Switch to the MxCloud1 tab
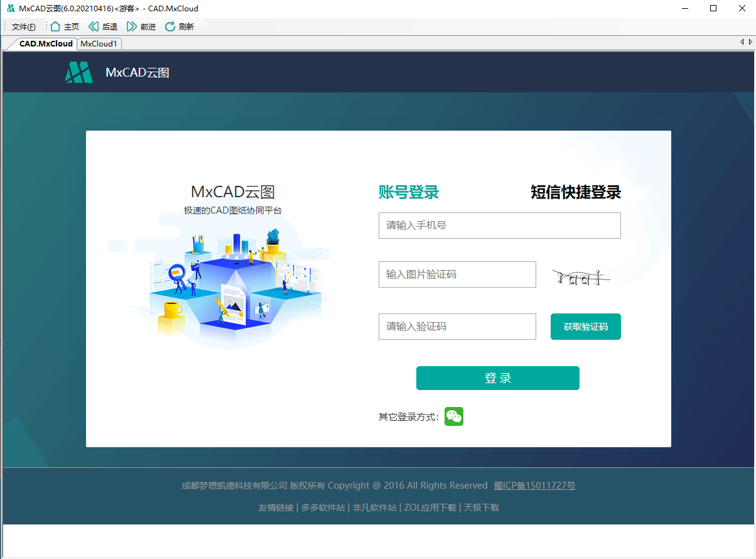 [x=99, y=44]
